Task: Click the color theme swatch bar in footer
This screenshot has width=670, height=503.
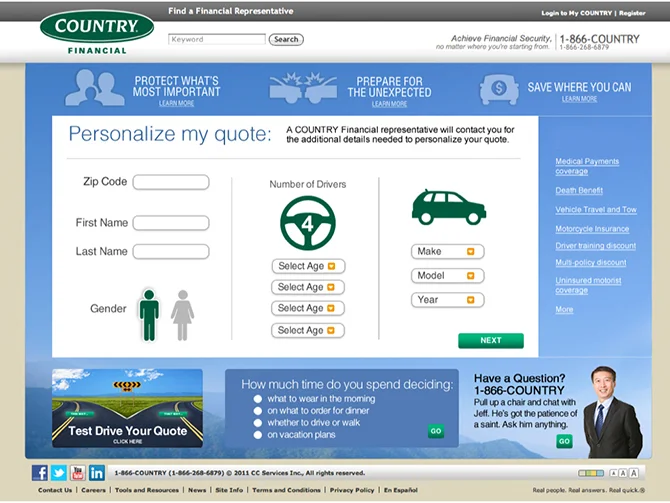Action: click(x=591, y=473)
